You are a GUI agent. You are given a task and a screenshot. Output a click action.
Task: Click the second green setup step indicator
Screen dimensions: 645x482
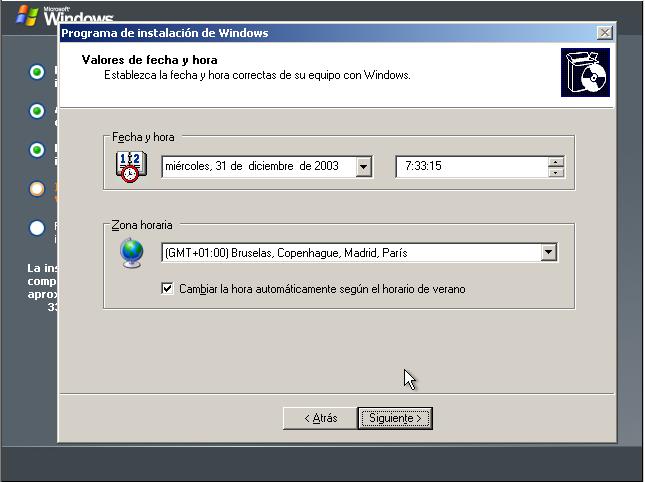tap(37, 111)
